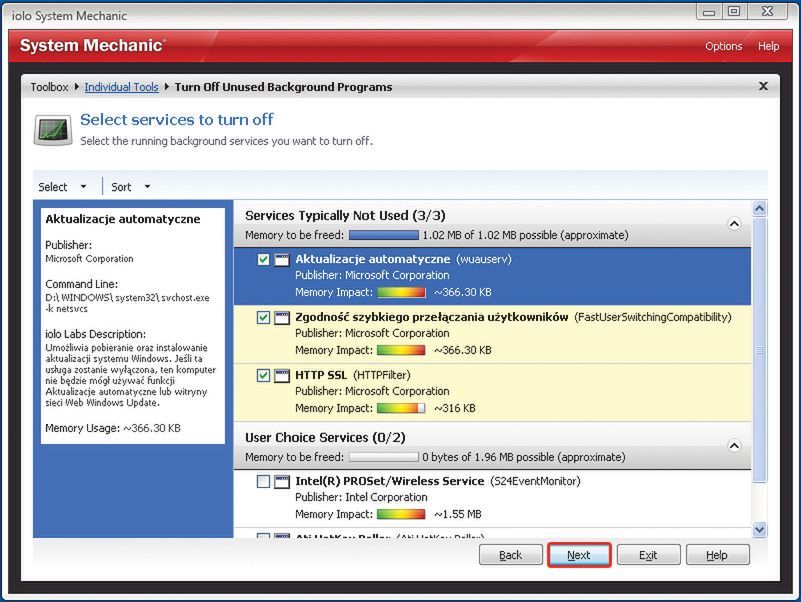801x602 pixels.
Task: Click the Back button
Action: click(510, 555)
